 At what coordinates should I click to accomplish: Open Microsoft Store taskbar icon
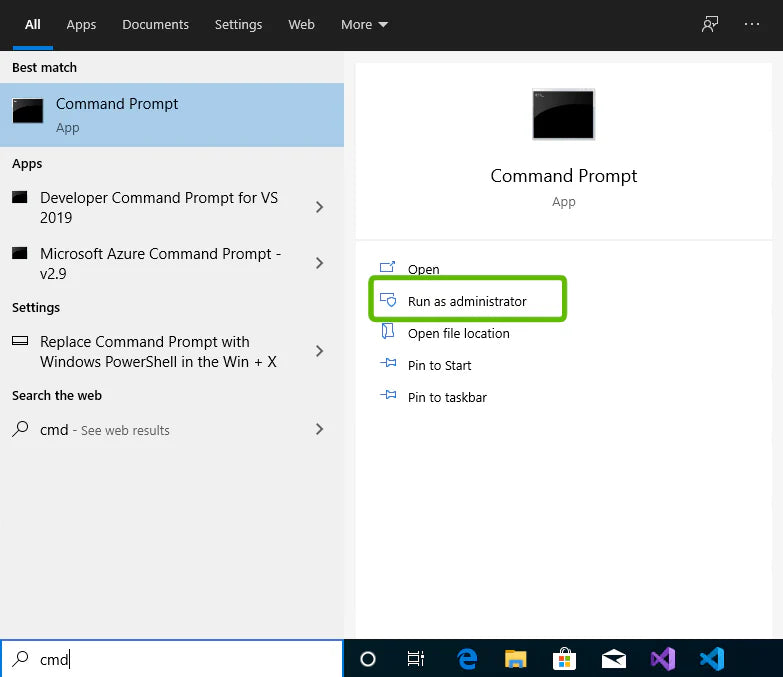coord(564,659)
